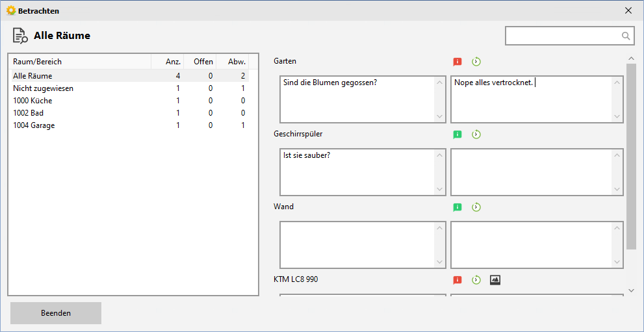644x332 pixels.
Task: Select the 'Nicht zugewiesen' room entry
Action: [x=43, y=88]
